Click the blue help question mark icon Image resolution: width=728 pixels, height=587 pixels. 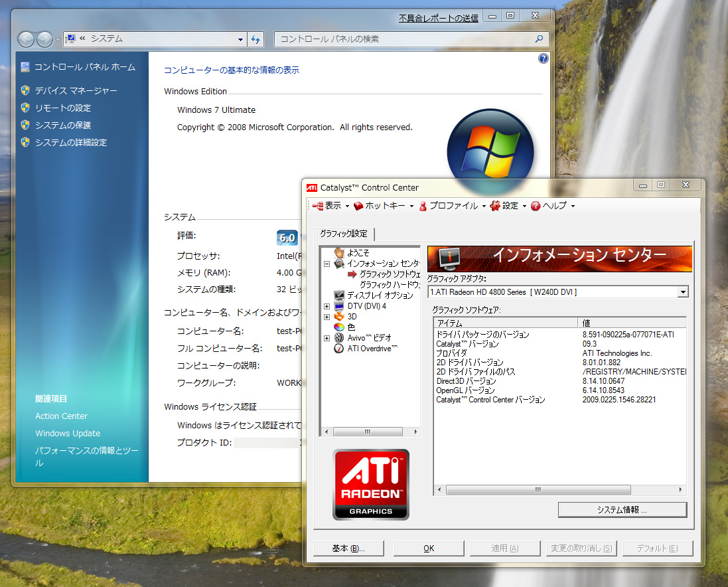[x=544, y=58]
